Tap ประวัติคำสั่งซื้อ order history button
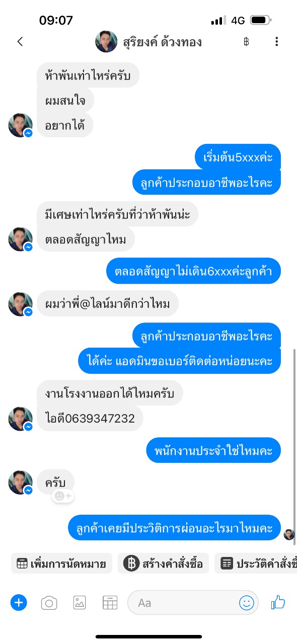 pyautogui.click(x=256, y=563)
